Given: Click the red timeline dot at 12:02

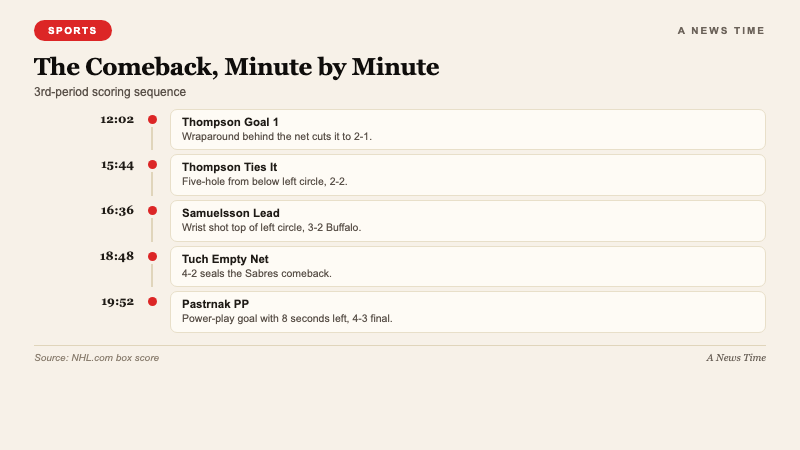Looking at the screenshot, I should pos(152,120).
